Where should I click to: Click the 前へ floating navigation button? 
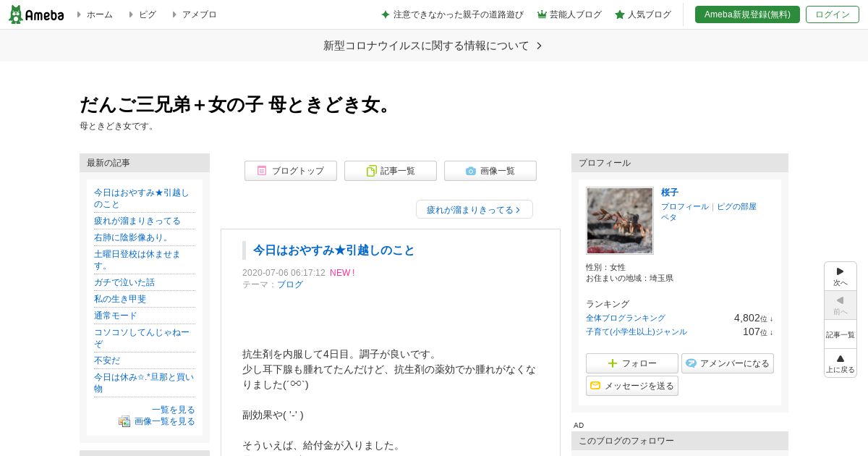pyautogui.click(x=841, y=305)
